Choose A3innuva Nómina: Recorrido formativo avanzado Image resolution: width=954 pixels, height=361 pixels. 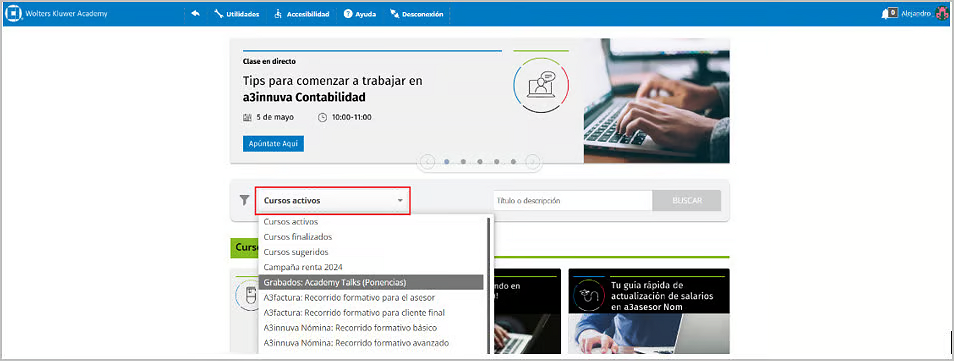[x=371, y=343]
